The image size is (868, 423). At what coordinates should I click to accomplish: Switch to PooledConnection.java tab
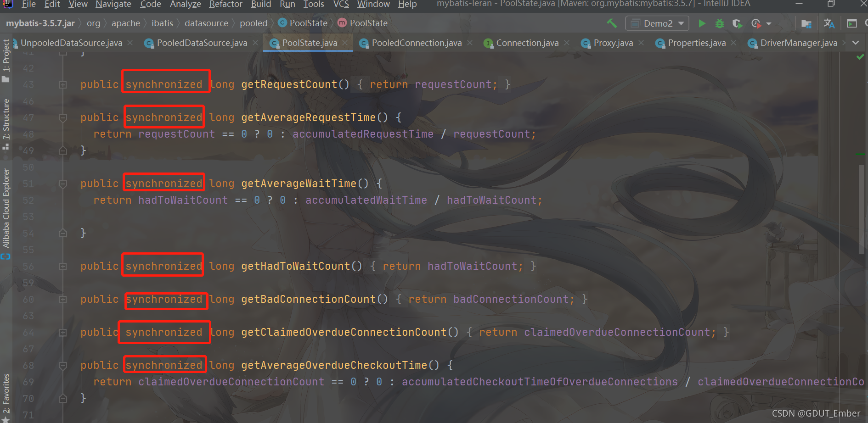tap(416, 43)
